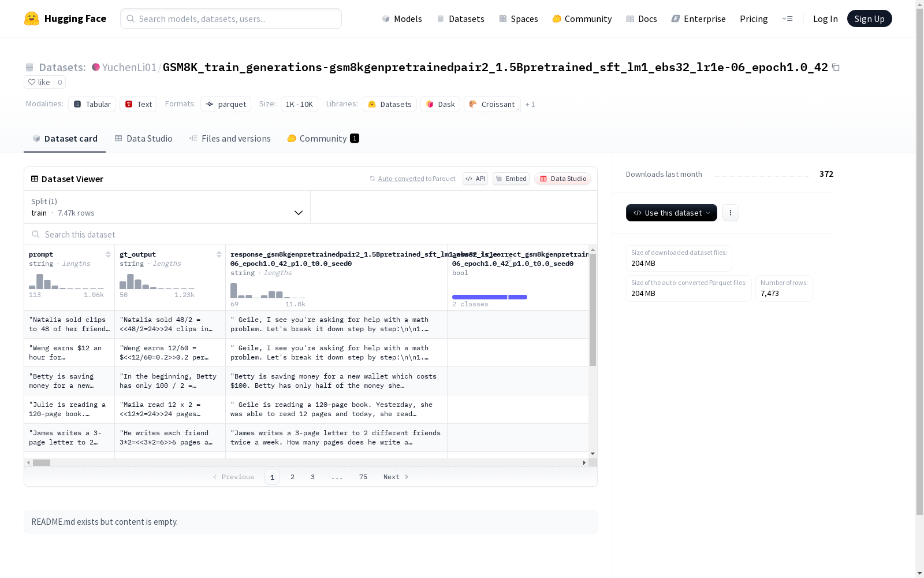The image size is (924, 578).
Task: Switch to the Data Studio tab
Action: pos(144,138)
